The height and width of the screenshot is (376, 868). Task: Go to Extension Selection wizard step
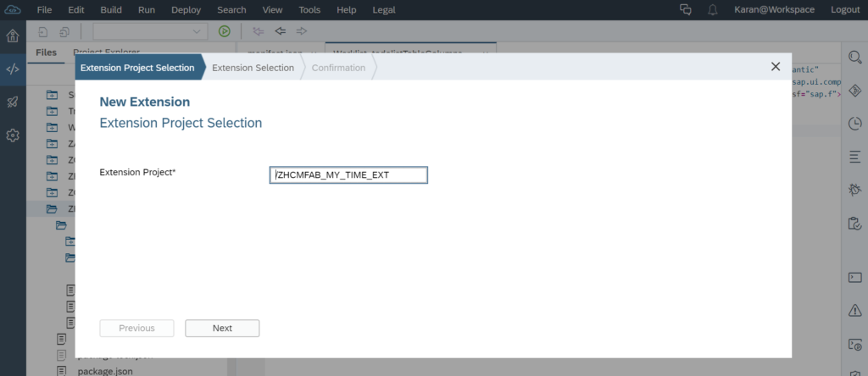[x=253, y=68]
